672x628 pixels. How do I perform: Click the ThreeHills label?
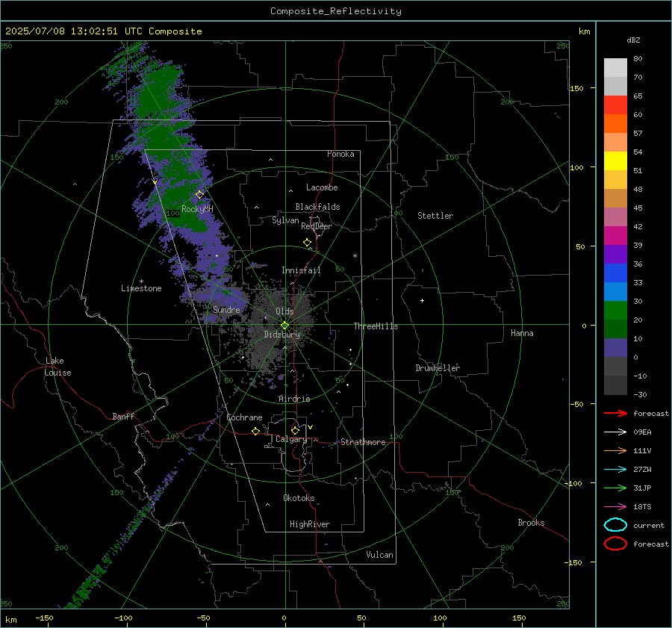pyautogui.click(x=376, y=326)
